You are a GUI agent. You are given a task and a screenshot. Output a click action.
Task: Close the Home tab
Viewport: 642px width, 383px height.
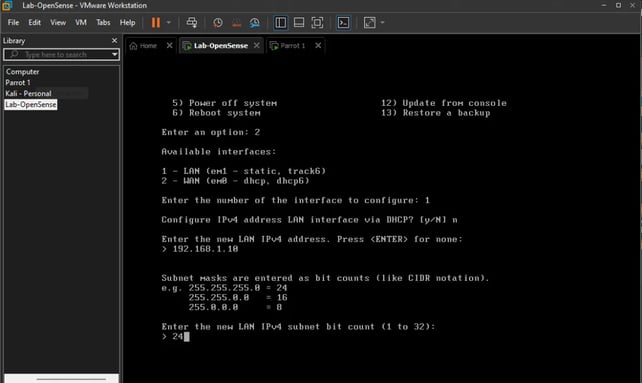click(x=170, y=45)
